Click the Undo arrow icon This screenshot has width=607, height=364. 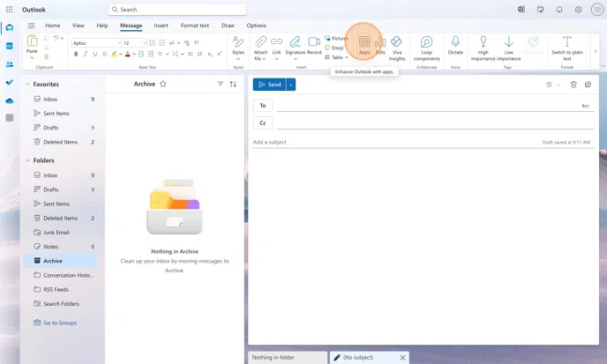[x=56, y=38]
